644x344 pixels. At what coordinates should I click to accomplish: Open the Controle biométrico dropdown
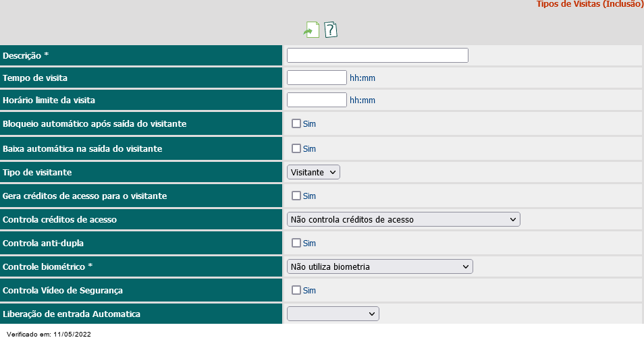[x=380, y=267]
